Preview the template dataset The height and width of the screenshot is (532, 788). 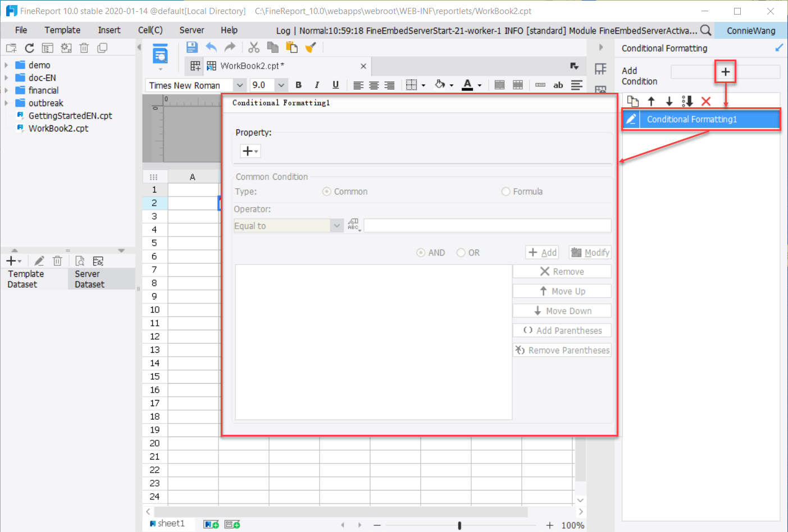coord(79,260)
